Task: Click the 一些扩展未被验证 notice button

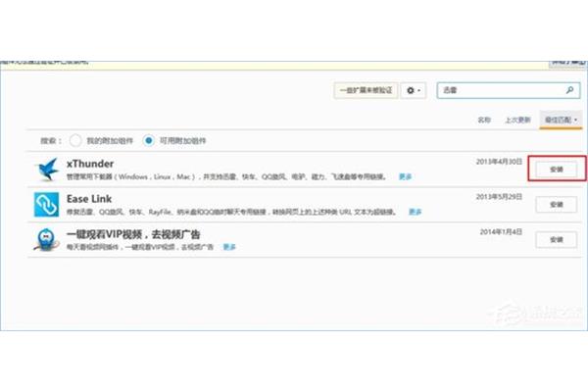Action: (x=366, y=90)
